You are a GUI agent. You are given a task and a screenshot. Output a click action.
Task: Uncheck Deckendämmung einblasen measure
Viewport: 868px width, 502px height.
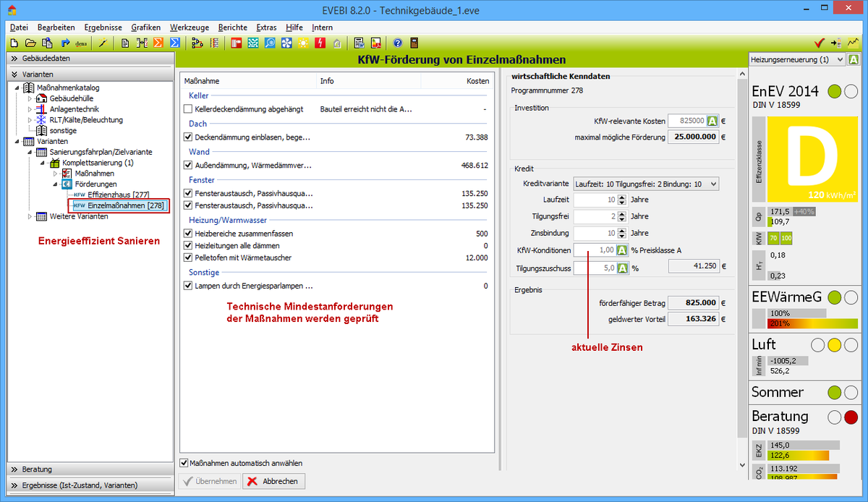pos(188,137)
